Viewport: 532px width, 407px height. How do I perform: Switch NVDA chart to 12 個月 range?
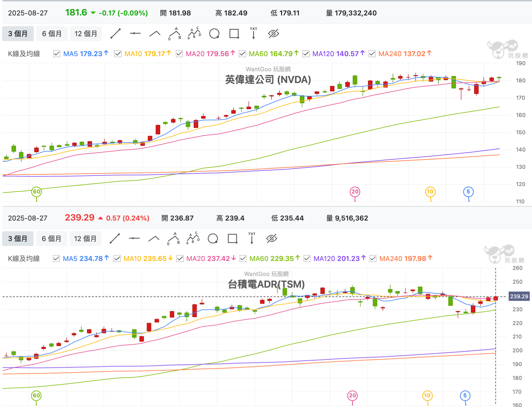pyautogui.click(x=86, y=34)
